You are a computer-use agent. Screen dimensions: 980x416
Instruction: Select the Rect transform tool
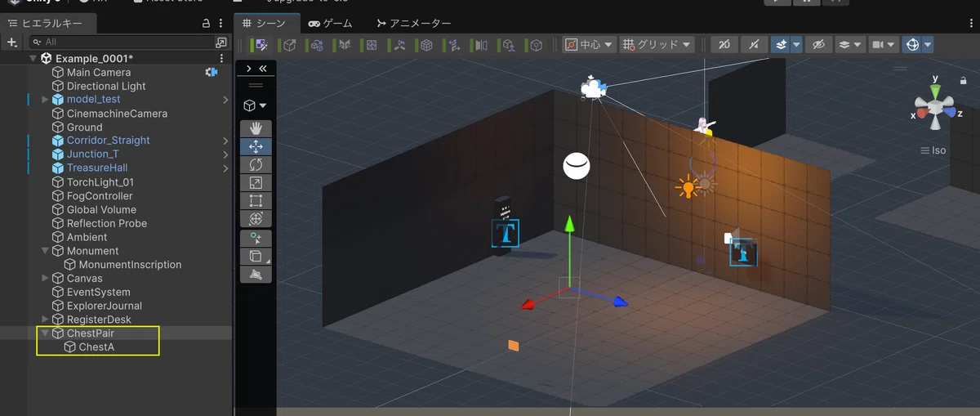click(256, 201)
